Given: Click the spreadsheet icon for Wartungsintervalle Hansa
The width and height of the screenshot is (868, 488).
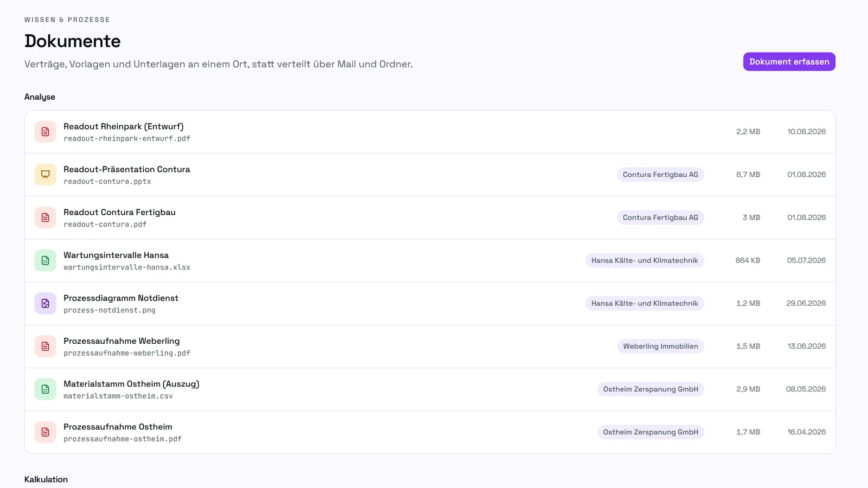Looking at the screenshot, I should [x=46, y=260].
